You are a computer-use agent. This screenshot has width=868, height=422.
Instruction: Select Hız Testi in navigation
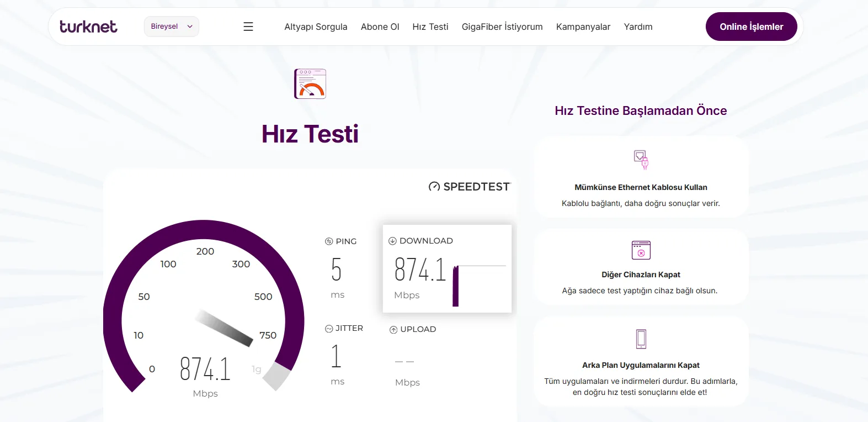(430, 27)
